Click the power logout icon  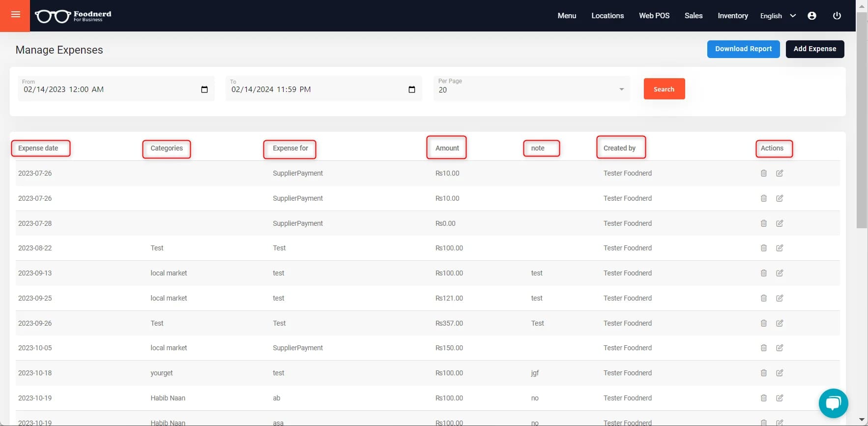point(837,16)
